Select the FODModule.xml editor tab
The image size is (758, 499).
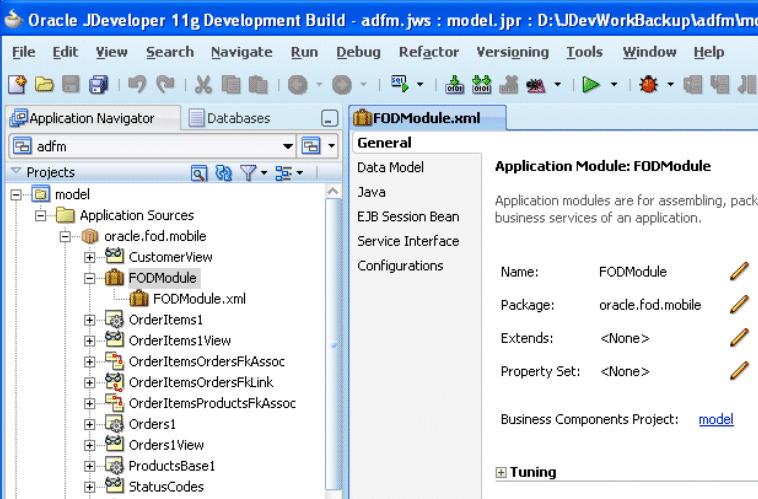point(427,118)
